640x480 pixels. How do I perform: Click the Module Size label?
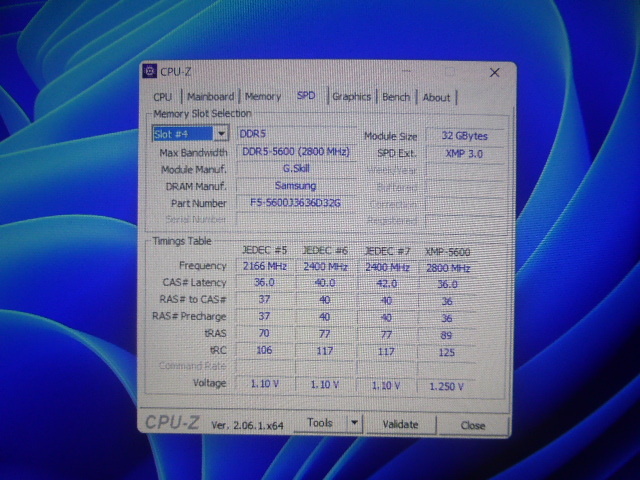point(391,136)
